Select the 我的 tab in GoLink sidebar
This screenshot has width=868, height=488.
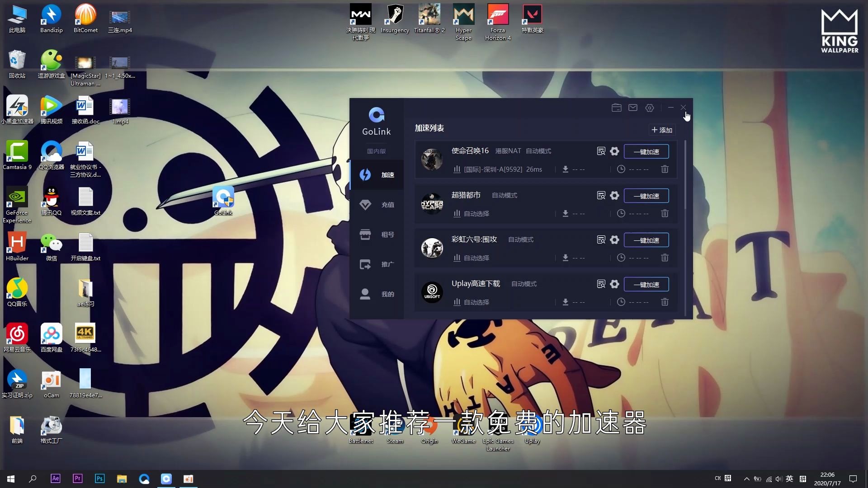tap(377, 294)
